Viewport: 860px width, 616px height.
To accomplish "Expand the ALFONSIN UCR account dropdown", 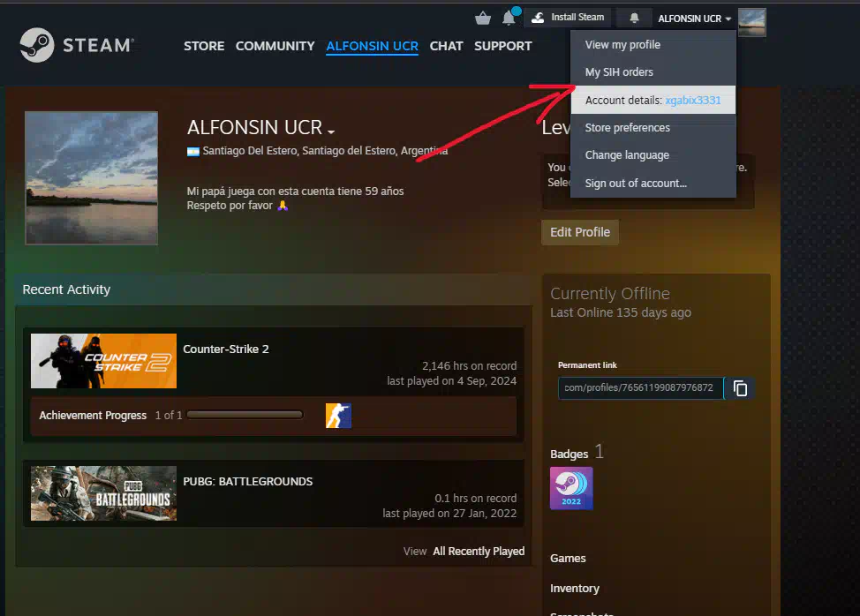I will [x=694, y=19].
